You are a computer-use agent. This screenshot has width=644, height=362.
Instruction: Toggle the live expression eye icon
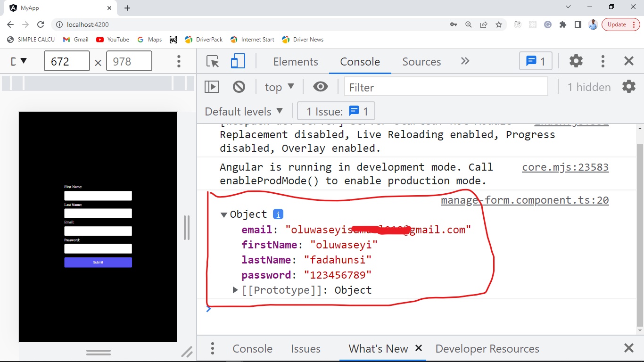(x=321, y=86)
